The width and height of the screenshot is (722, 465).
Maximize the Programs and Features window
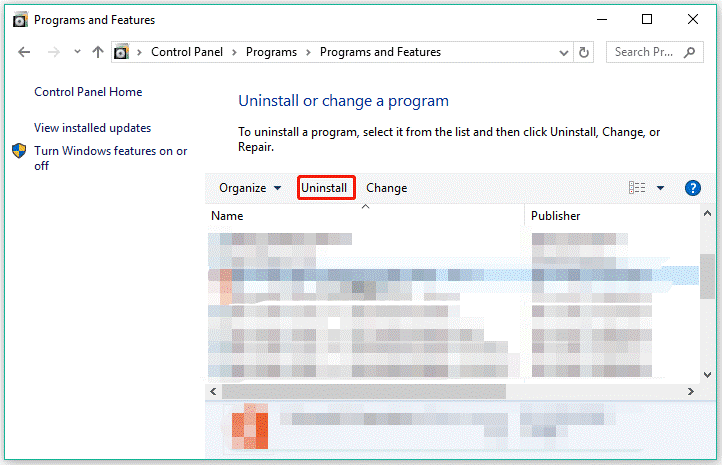[x=647, y=19]
